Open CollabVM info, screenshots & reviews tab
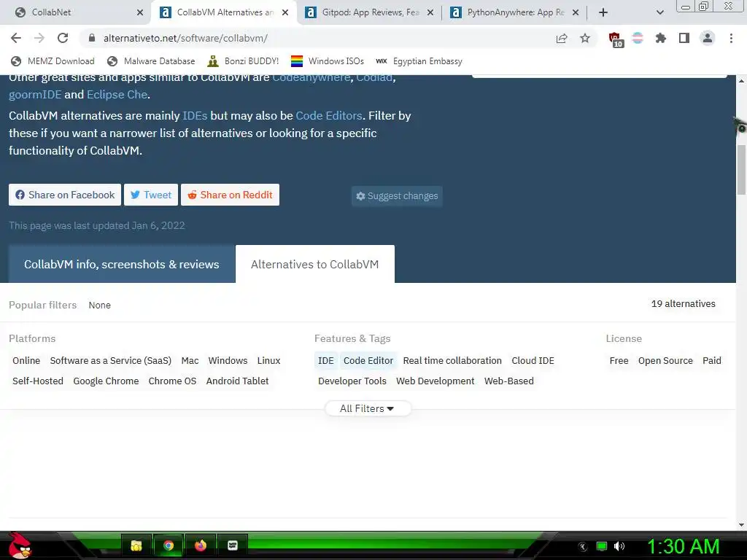The height and width of the screenshot is (560, 747). [122, 264]
